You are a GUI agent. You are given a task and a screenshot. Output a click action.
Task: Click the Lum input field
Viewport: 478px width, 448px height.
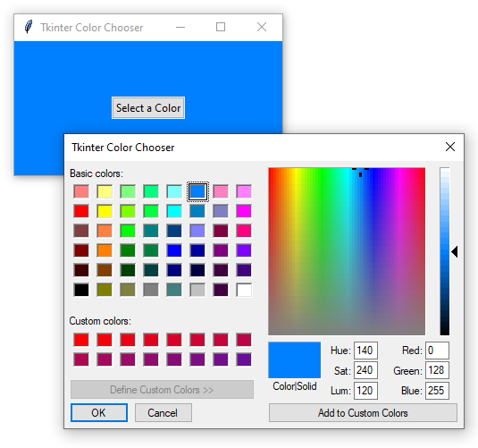tap(365, 390)
